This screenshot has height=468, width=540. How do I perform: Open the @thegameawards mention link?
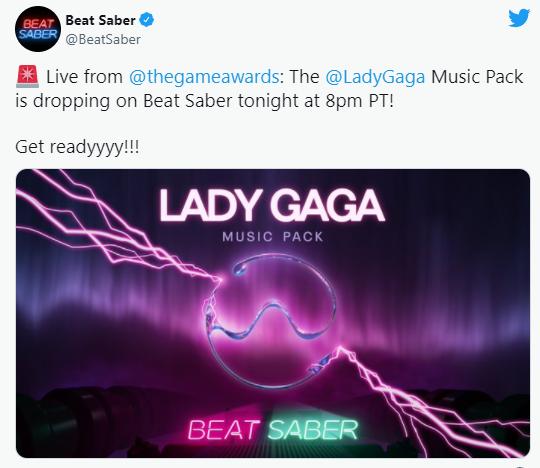coord(204,76)
